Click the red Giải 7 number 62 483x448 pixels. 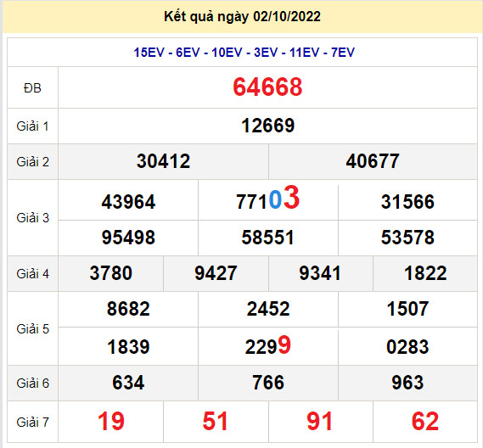425,422
